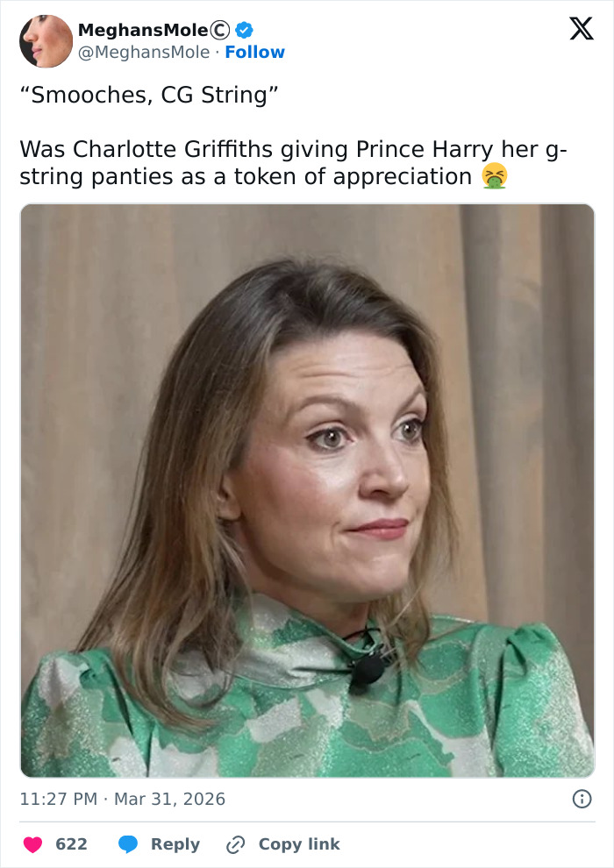Viewport: 614px width, 868px height.
Task: Open the MeghansMole profile avatar
Action: click(x=46, y=41)
